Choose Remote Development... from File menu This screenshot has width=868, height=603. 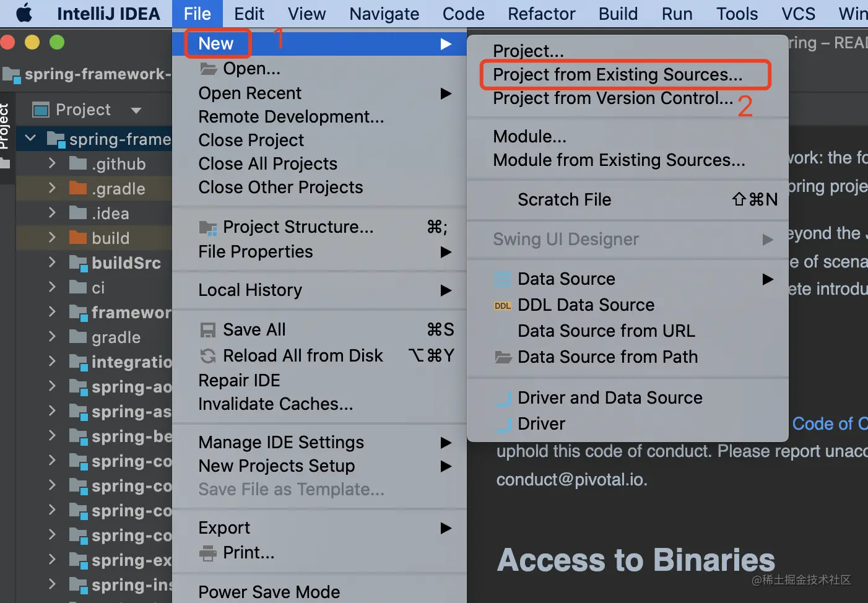(x=291, y=116)
